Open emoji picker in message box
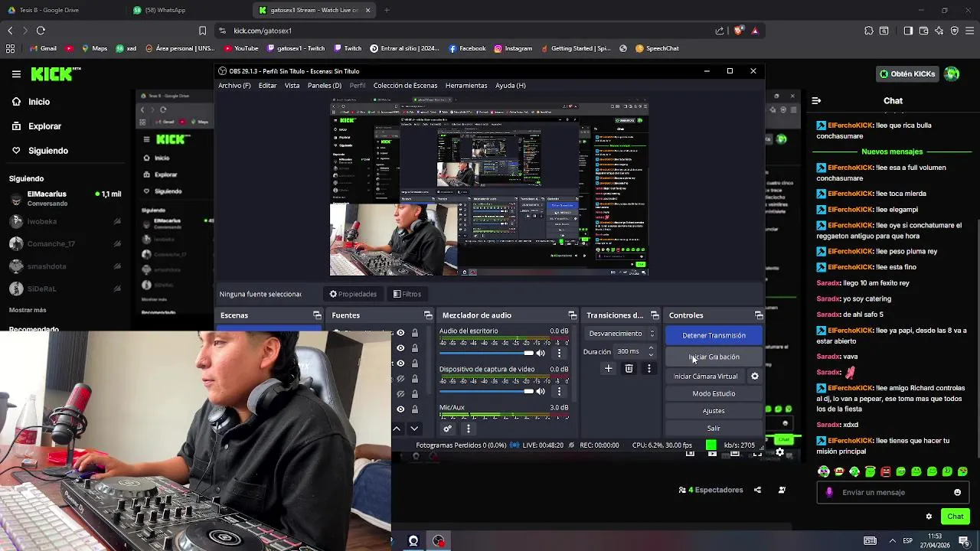The height and width of the screenshot is (551, 980). [x=957, y=492]
